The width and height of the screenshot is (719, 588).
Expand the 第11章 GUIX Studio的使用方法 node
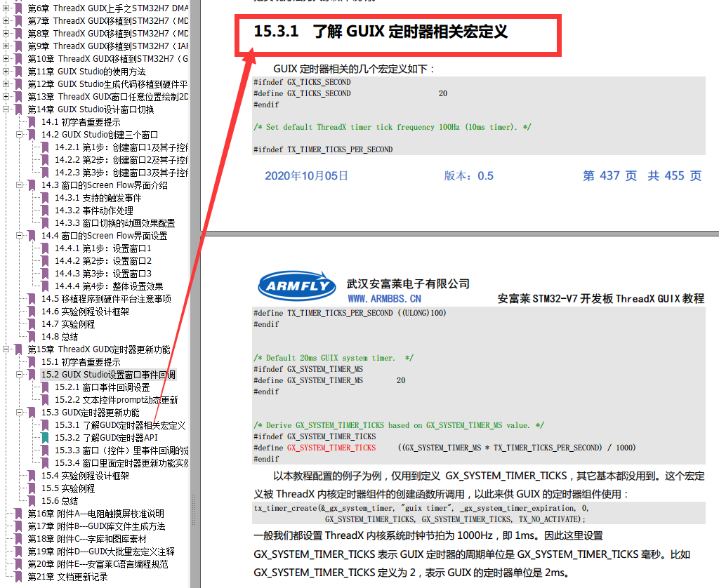pyautogui.click(x=6, y=71)
